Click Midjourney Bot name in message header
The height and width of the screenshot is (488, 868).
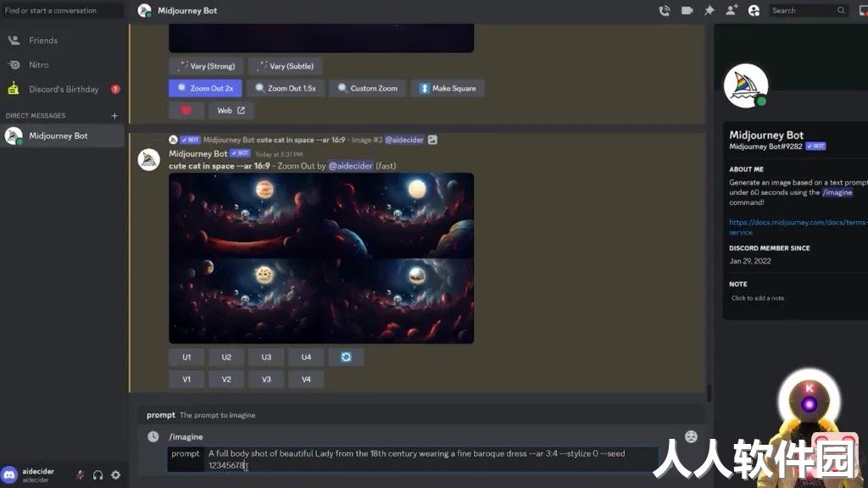click(x=198, y=154)
